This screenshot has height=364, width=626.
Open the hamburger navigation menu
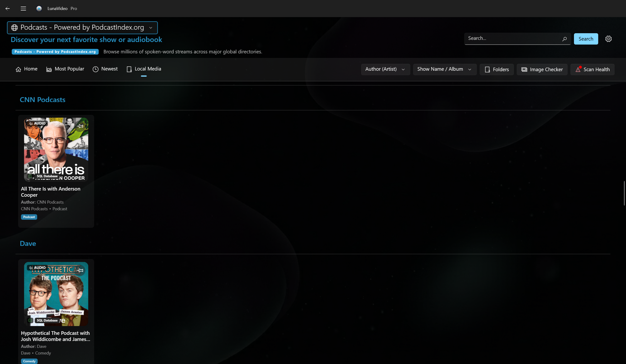coord(23,9)
